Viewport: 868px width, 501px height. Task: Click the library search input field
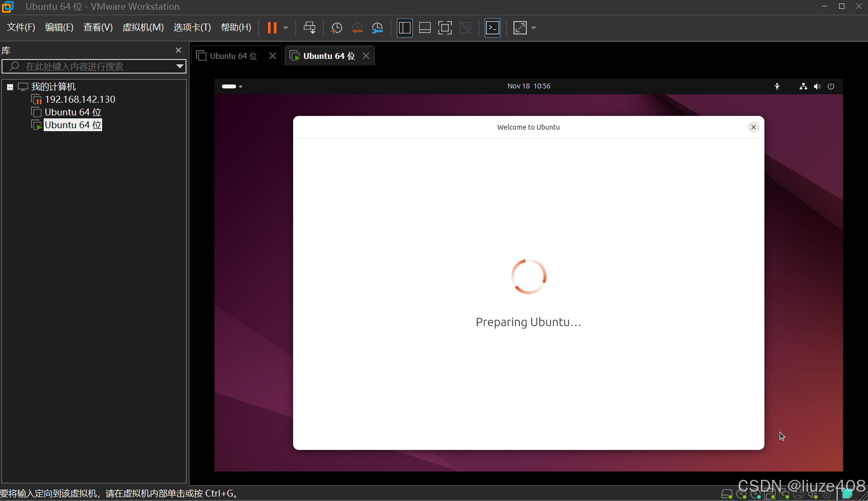(x=93, y=66)
